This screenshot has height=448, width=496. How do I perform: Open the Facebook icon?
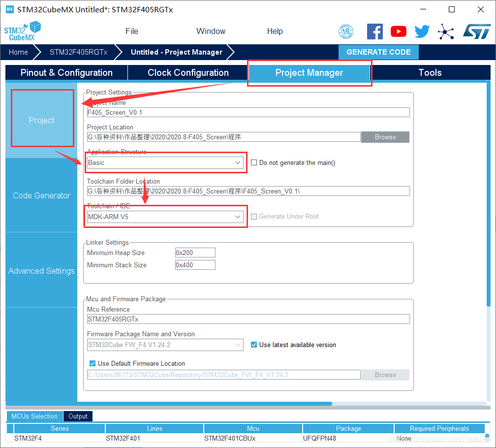(x=375, y=32)
